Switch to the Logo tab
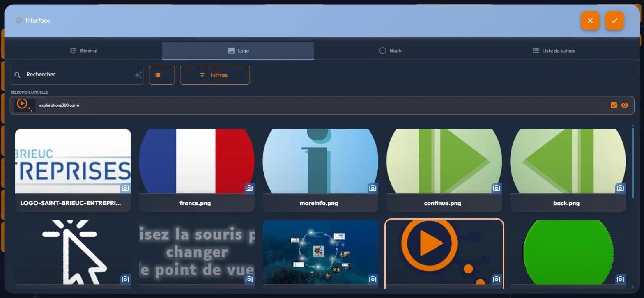The height and width of the screenshot is (298, 644). pos(238,50)
